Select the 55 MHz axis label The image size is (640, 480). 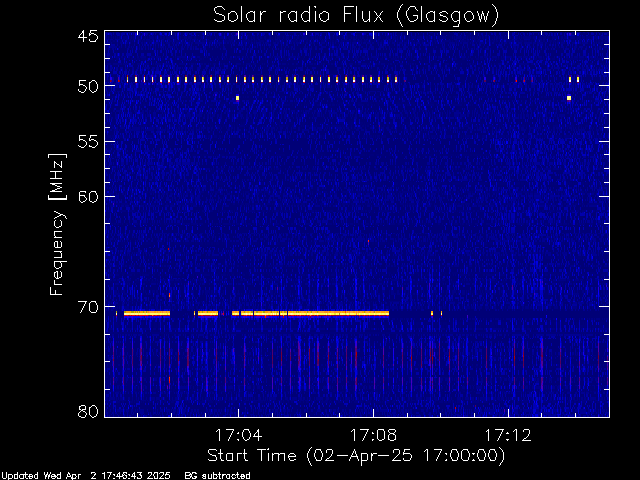(88, 142)
